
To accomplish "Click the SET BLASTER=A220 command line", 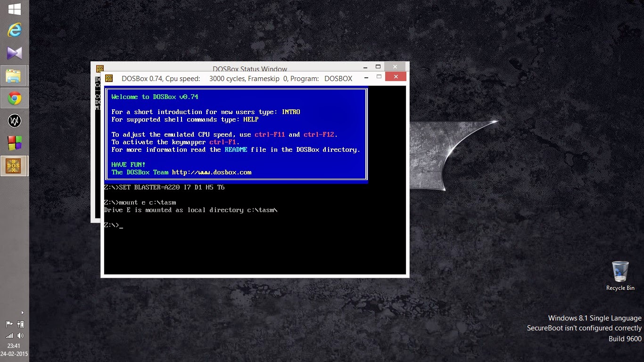I will pos(164,187).
